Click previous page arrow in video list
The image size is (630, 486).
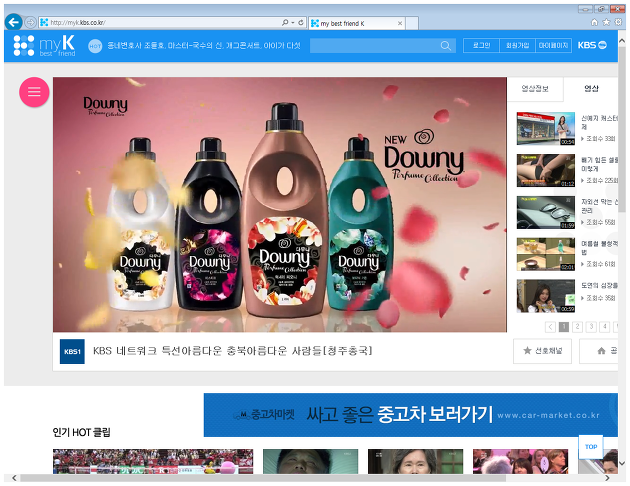pyautogui.click(x=550, y=327)
